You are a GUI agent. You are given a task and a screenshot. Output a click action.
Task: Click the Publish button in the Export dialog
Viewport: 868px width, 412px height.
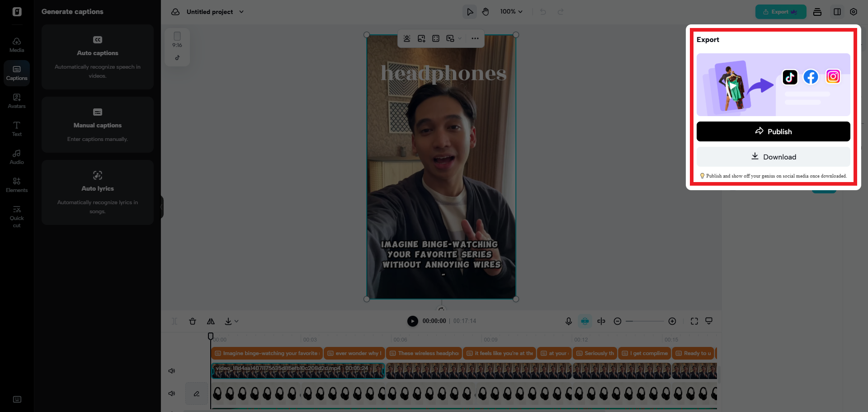pyautogui.click(x=773, y=131)
